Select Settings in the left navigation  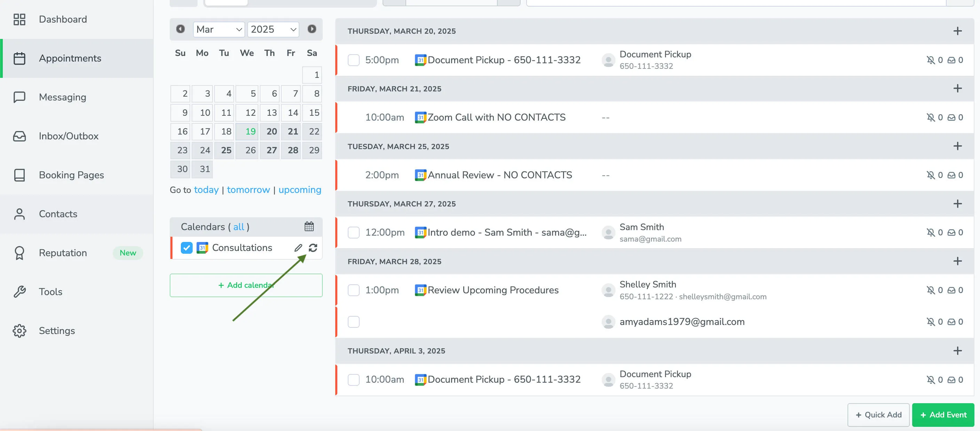pos(57,331)
